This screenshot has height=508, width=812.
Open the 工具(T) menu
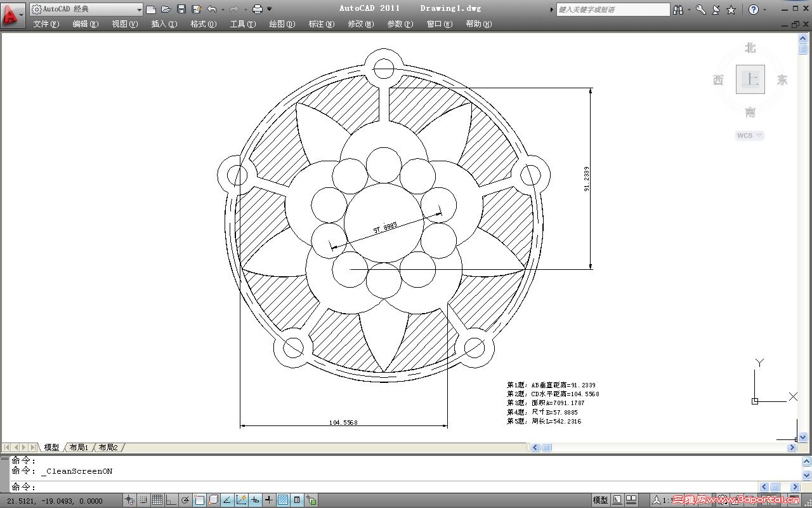pyautogui.click(x=242, y=24)
